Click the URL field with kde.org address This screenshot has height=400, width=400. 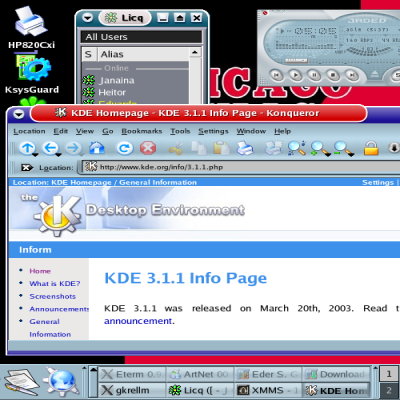pos(240,167)
